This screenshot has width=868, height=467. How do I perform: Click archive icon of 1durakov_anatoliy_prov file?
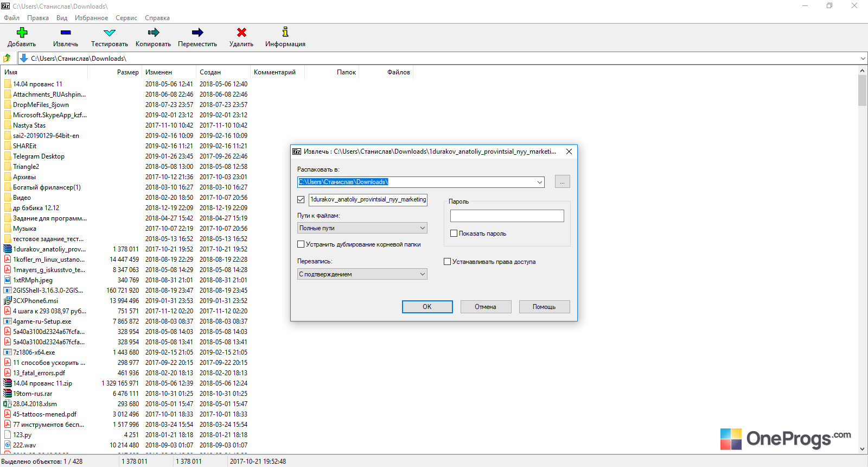[8, 249]
